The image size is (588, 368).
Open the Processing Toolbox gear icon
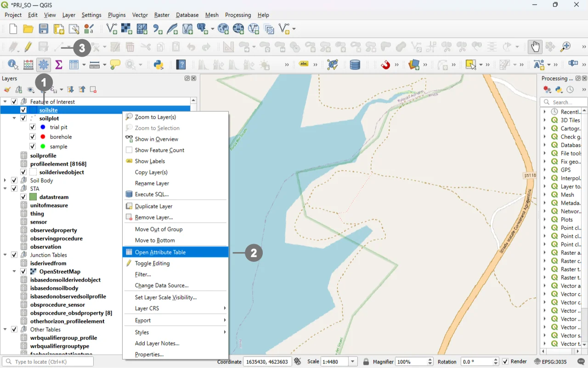tap(44, 65)
